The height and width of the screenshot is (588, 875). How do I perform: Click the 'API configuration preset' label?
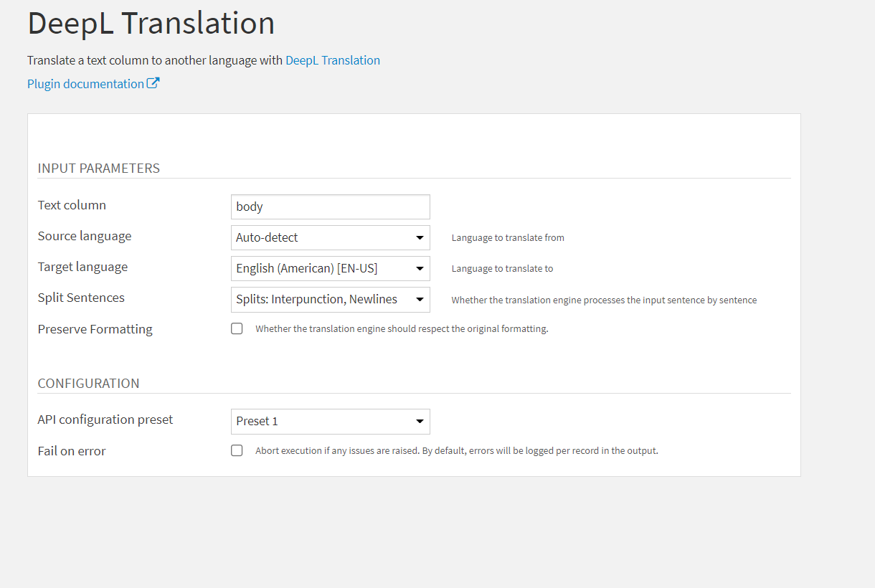[105, 419]
